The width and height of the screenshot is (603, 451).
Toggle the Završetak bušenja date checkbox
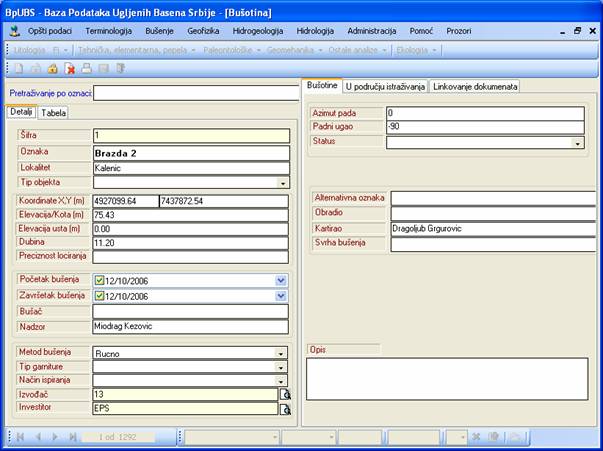(x=99, y=297)
